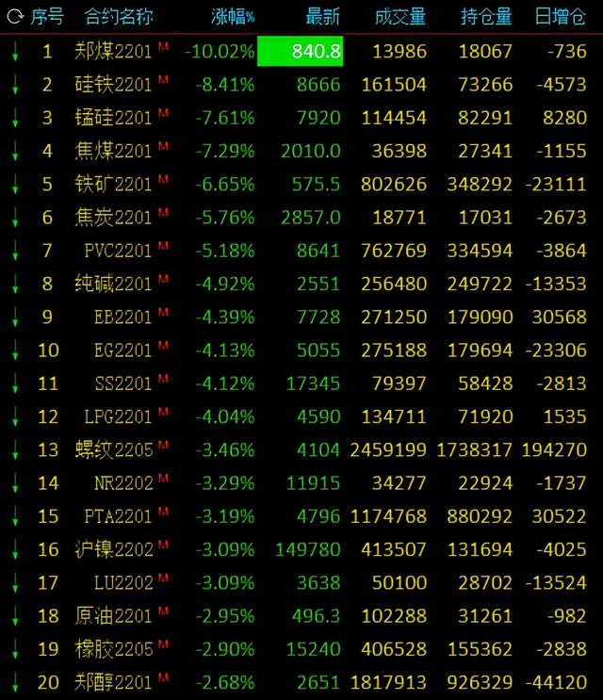Select contract 铁矿2201

[113, 184]
